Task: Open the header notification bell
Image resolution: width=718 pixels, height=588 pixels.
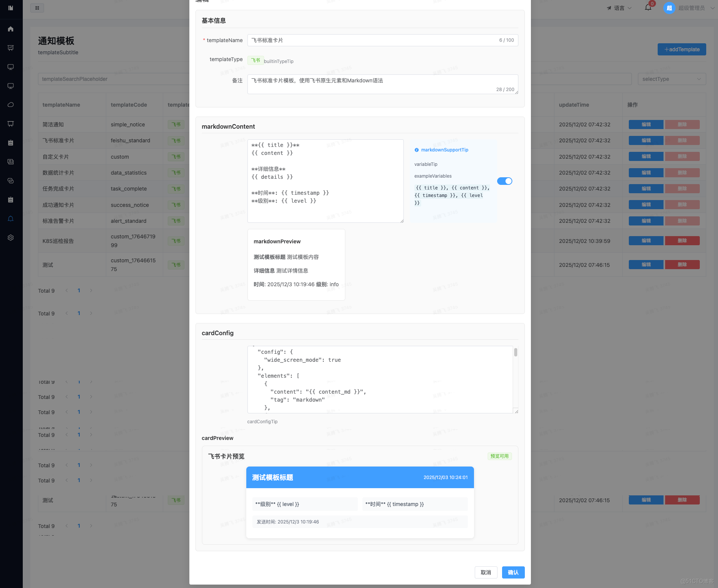Action: click(x=648, y=8)
